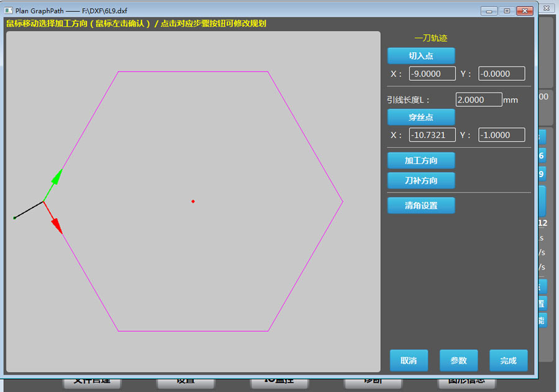Image resolution: width=559 pixels, height=392 pixels.
Task: Select the 刀补方向 button
Action: [421, 181]
